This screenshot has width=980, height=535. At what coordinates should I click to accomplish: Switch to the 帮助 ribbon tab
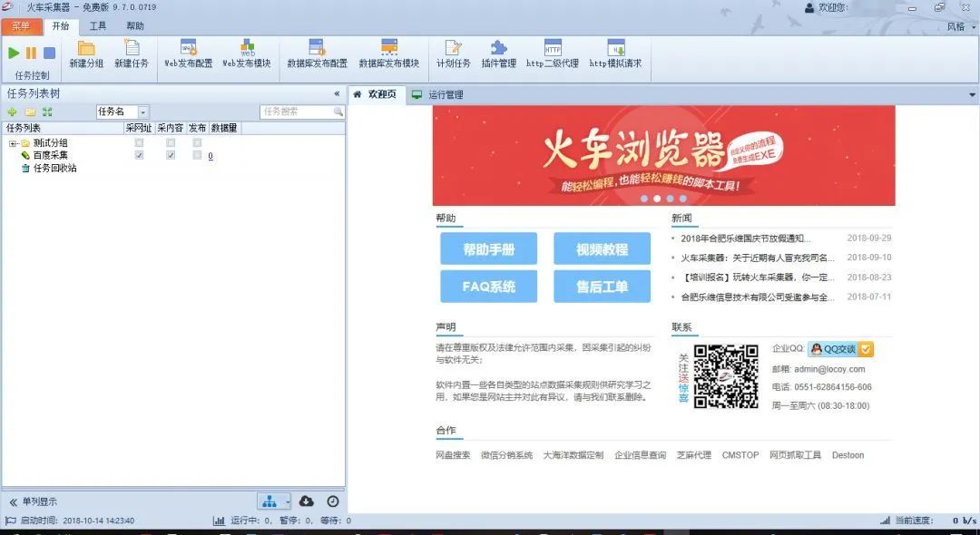(x=135, y=26)
